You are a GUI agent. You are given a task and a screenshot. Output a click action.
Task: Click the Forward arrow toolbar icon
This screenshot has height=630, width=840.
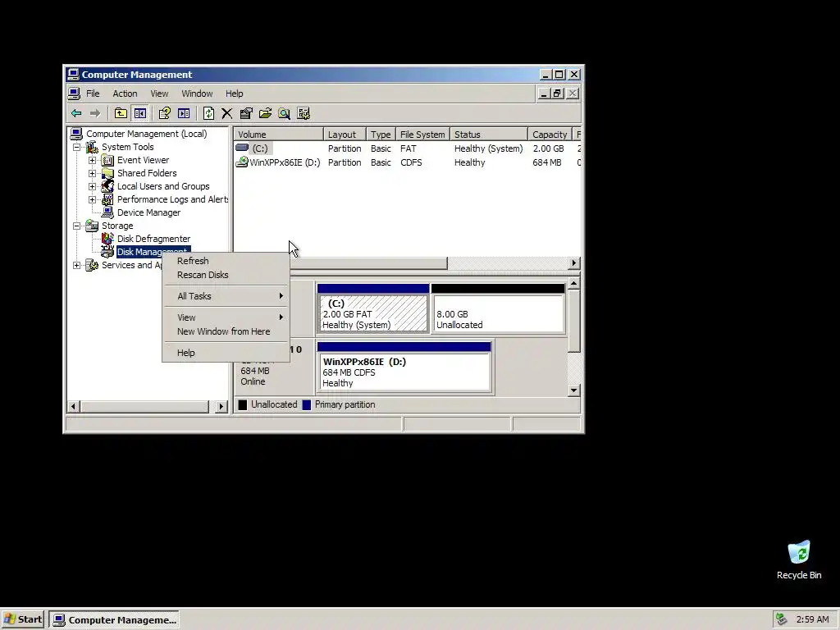(95, 113)
